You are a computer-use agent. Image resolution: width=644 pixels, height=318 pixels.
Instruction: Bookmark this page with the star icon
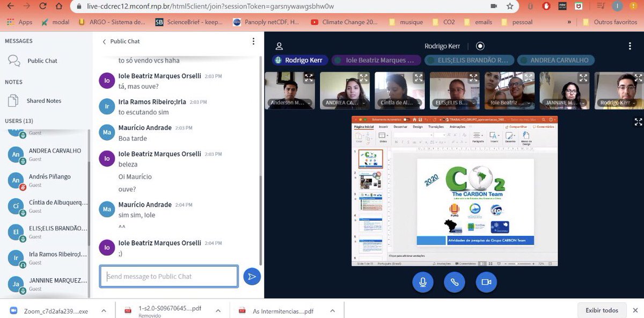click(x=510, y=6)
